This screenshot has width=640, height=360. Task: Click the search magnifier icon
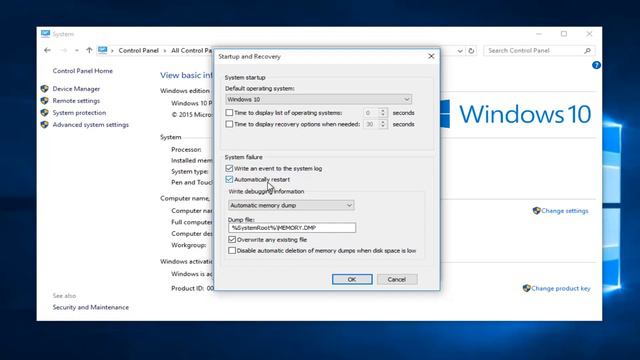point(587,51)
